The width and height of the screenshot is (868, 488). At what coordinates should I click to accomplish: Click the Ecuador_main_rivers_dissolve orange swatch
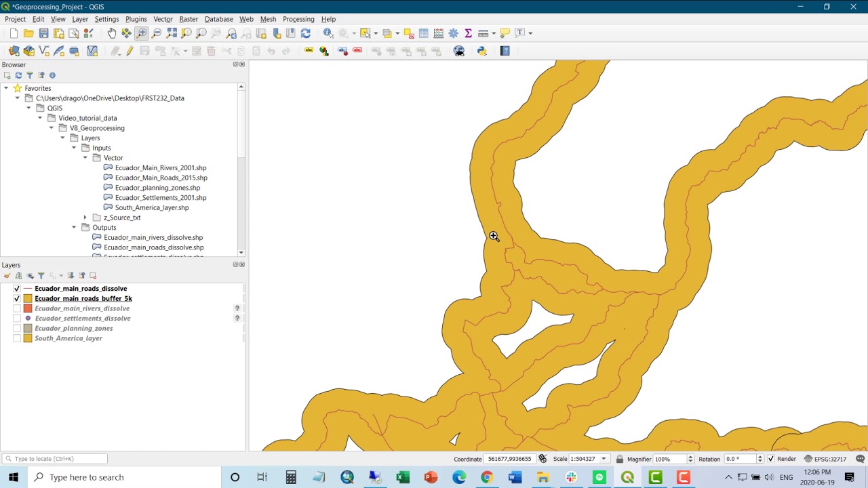[x=28, y=308]
